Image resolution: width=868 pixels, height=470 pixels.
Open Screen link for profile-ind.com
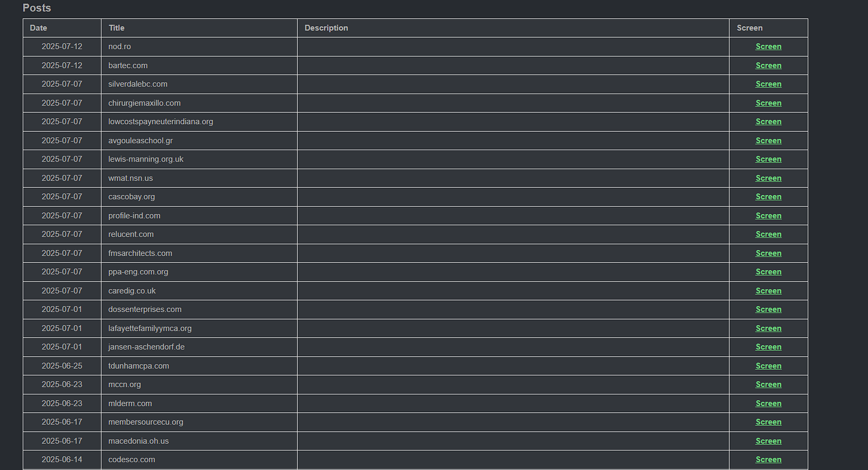[768, 216]
